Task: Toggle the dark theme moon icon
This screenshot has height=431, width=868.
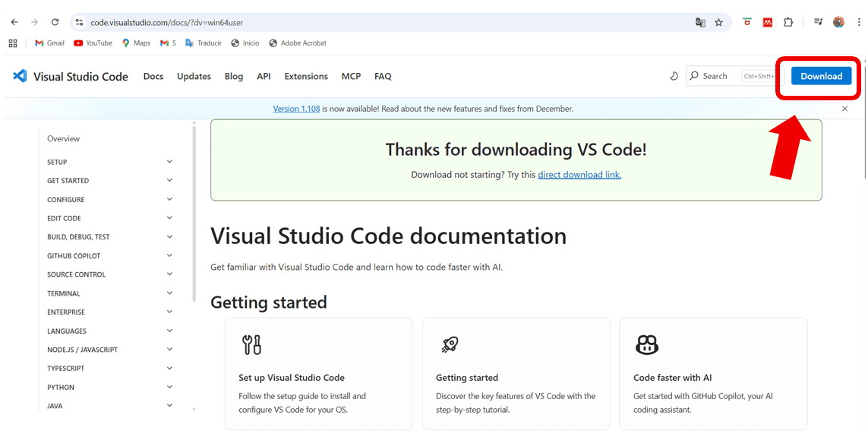Action: [674, 76]
